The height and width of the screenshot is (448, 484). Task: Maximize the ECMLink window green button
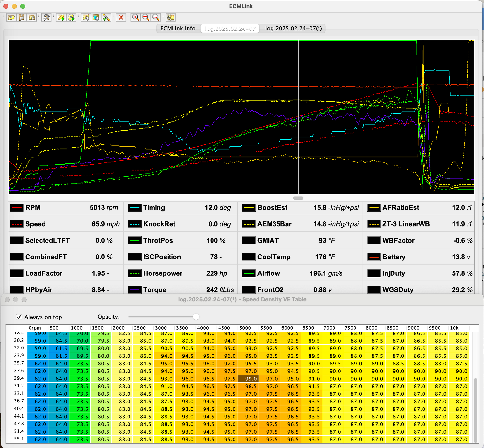(x=23, y=6)
